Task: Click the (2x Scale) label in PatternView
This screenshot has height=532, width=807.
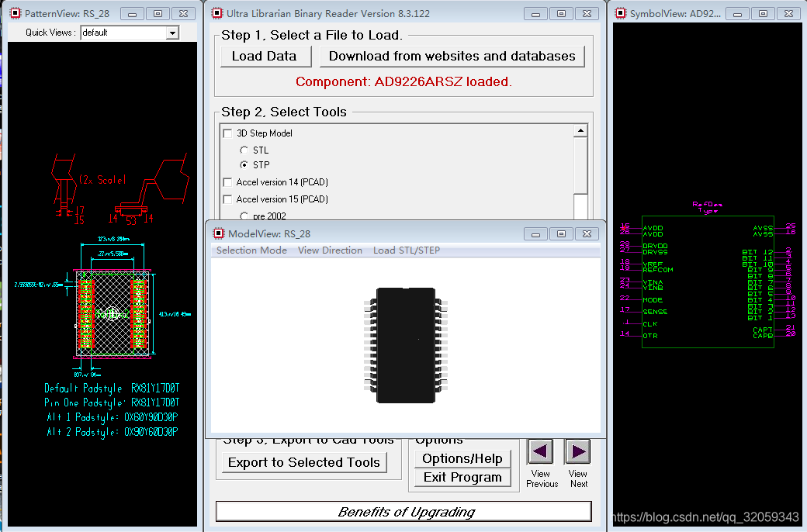Action: (102, 180)
